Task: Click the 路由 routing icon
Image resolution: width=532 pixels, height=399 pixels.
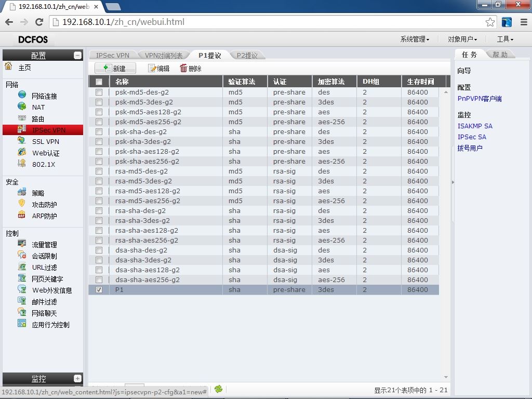Action: pyautogui.click(x=22, y=118)
